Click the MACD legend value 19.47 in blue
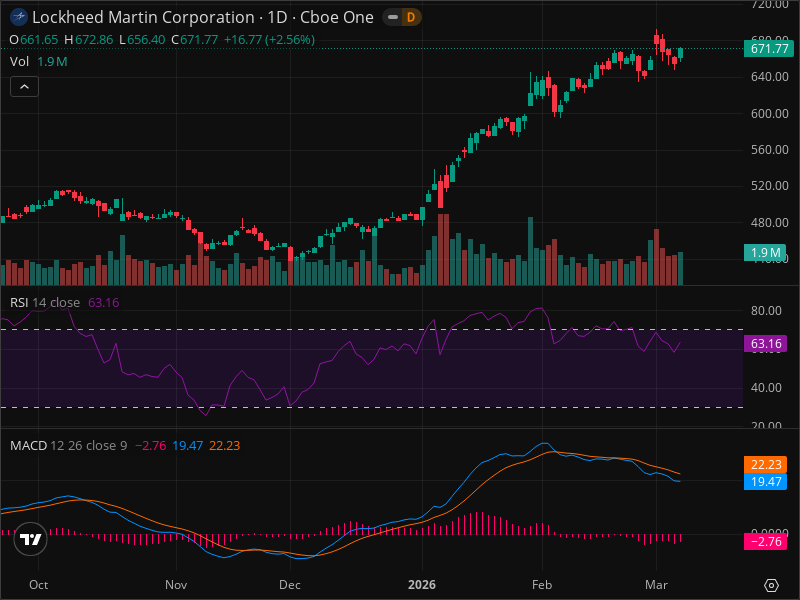 tap(187, 445)
